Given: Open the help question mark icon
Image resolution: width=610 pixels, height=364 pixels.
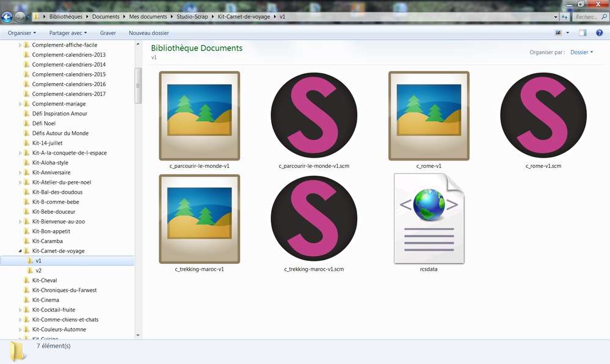Looking at the screenshot, I should tap(599, 33).
